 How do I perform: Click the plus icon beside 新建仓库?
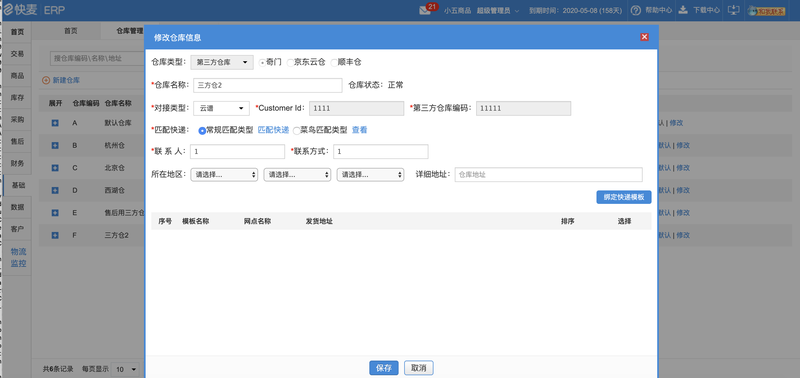(46, 80)
